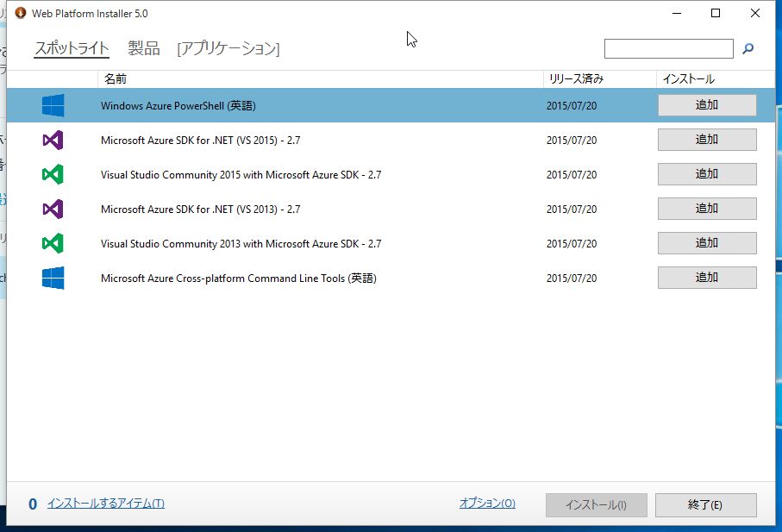The height and width of the screenshot is (532, 782).
Task: Click the green icon for Visual Studio Community 2015
Action: point(53,174)
